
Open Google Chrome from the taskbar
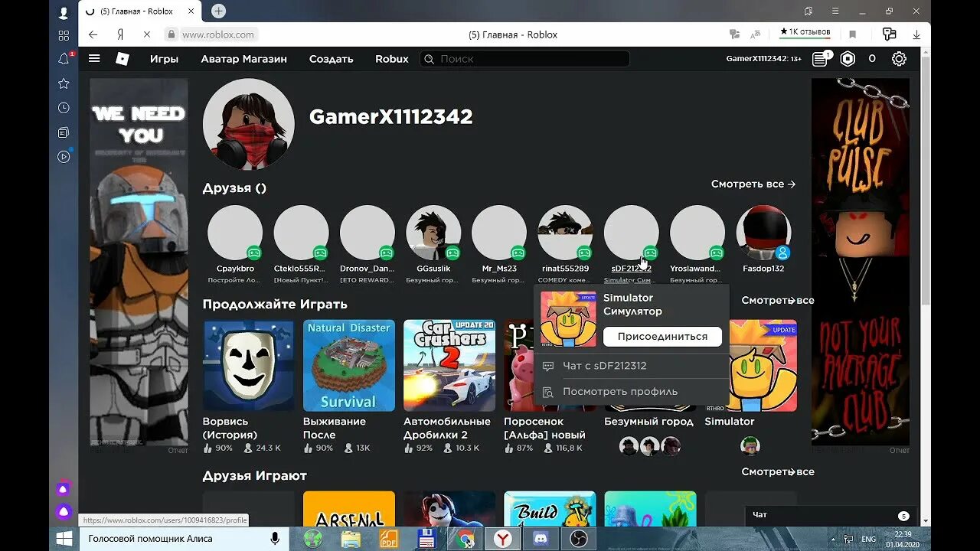pyautogui.click(x=465, y=539)
